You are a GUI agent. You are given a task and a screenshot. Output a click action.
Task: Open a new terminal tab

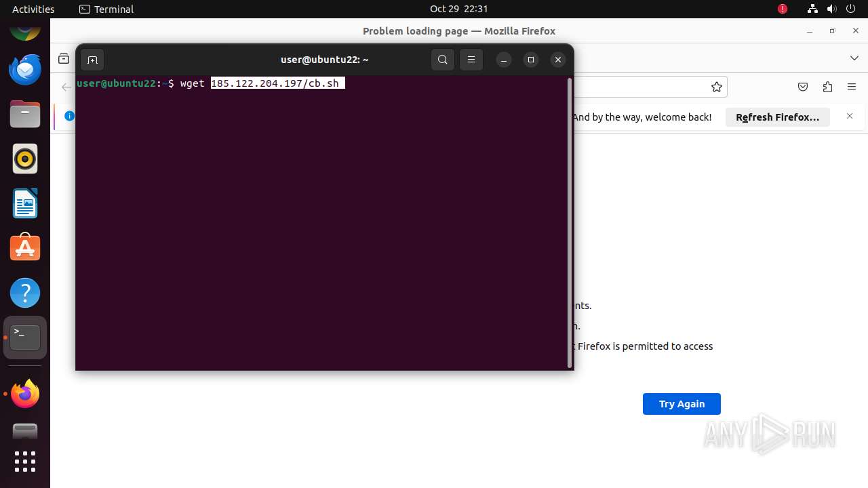pyautogui.click(x=93, y=60)
